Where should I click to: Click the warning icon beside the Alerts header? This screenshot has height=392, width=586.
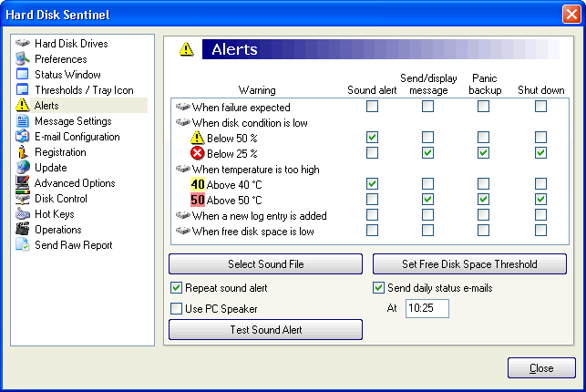tap(186, 49)
